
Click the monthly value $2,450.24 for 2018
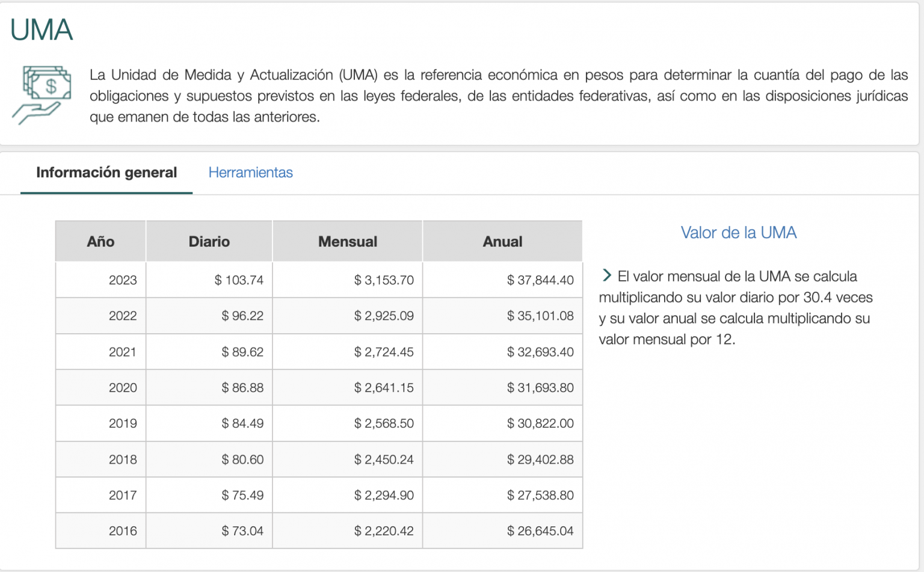[383, 459]
